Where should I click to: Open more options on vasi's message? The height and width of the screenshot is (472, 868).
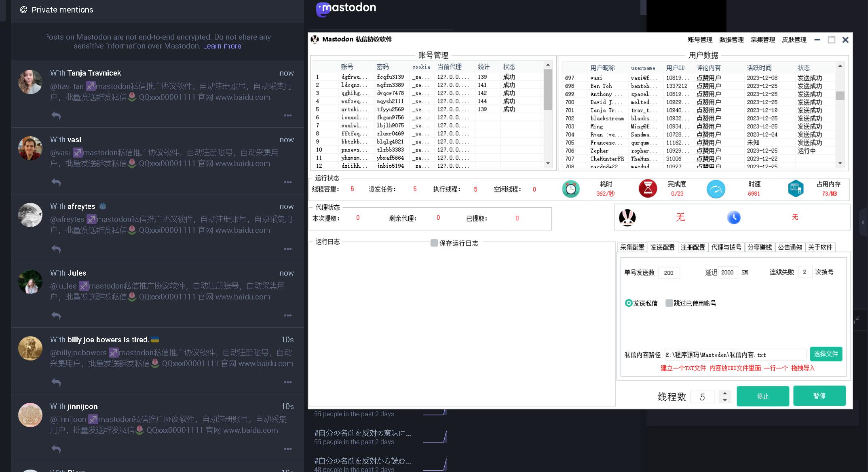pyautogui.click(x=288, y=182)
